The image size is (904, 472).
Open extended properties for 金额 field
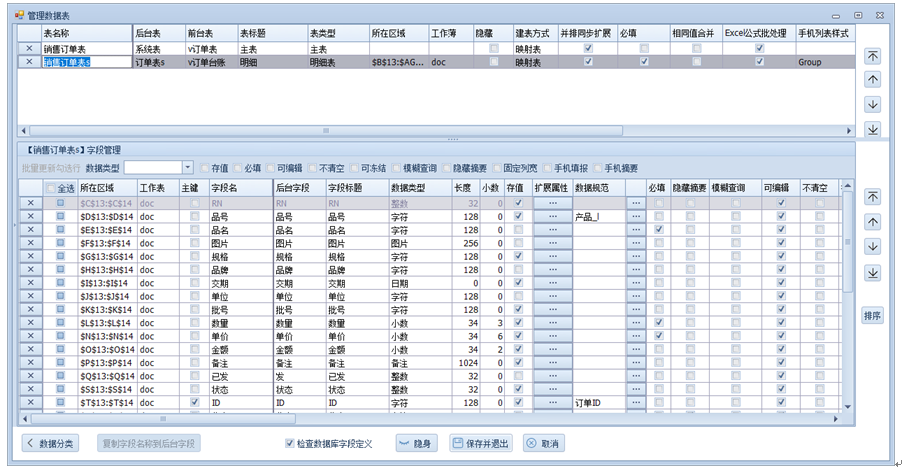pos(552,349)
